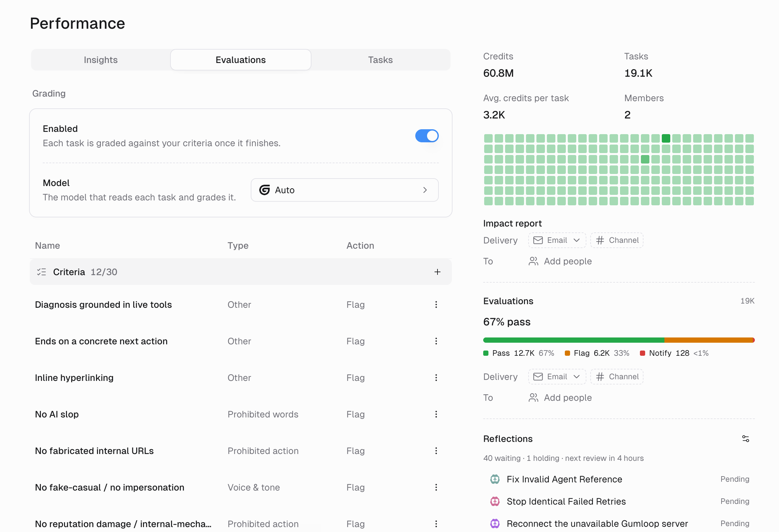Open the Auto model selector

[x=344, y=190]
